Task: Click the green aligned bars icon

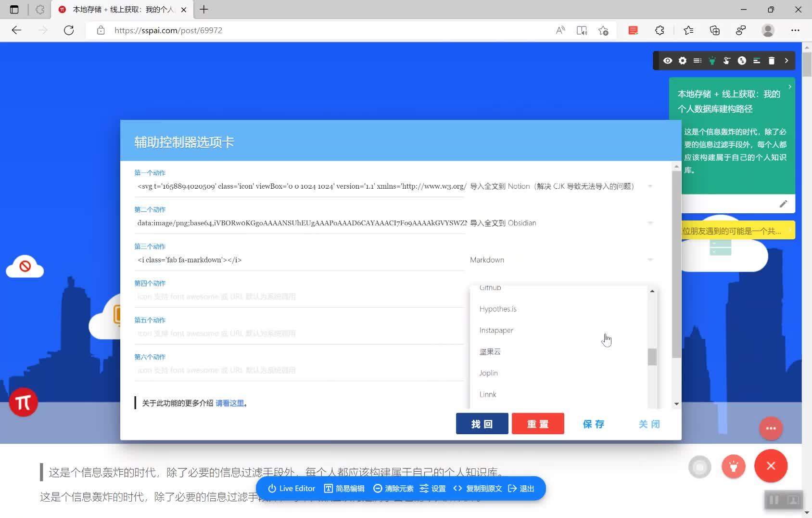Action: (757, 61)
